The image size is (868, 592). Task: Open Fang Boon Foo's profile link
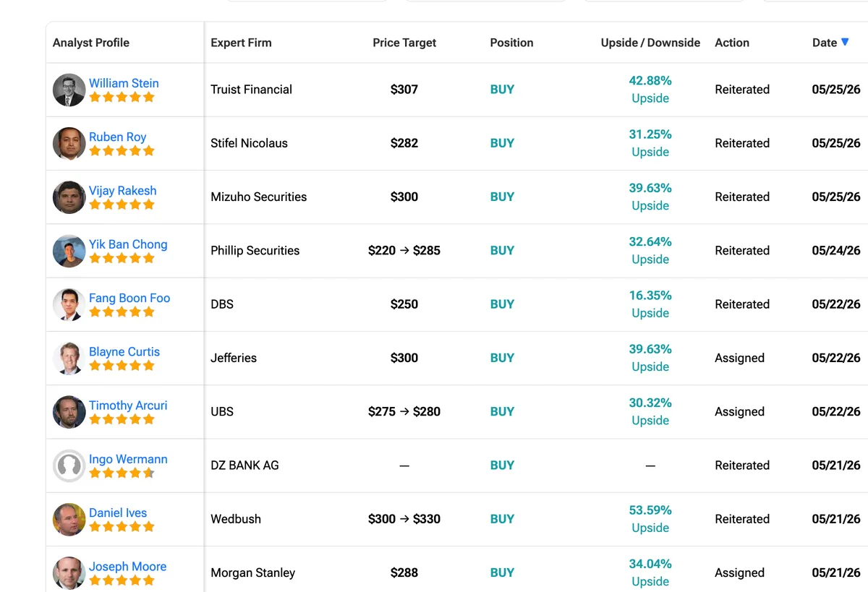click(x=129, y=298)
